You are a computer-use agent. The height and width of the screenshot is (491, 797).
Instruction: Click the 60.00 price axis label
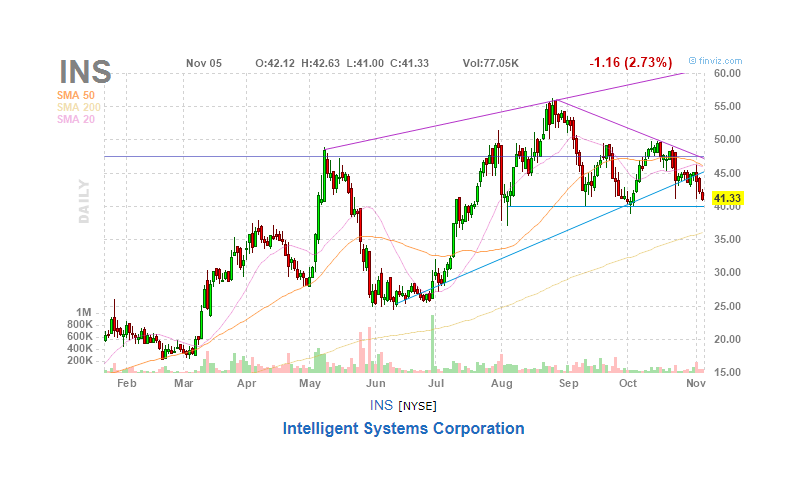(x=727, y=73)
